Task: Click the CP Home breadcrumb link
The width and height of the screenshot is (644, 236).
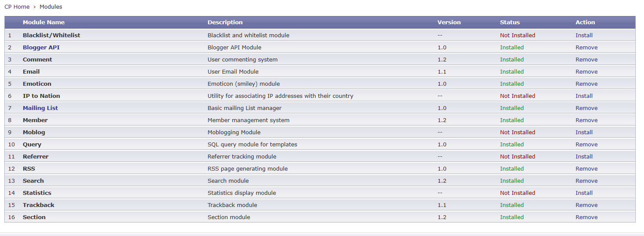Action: (x=17, y=6)
